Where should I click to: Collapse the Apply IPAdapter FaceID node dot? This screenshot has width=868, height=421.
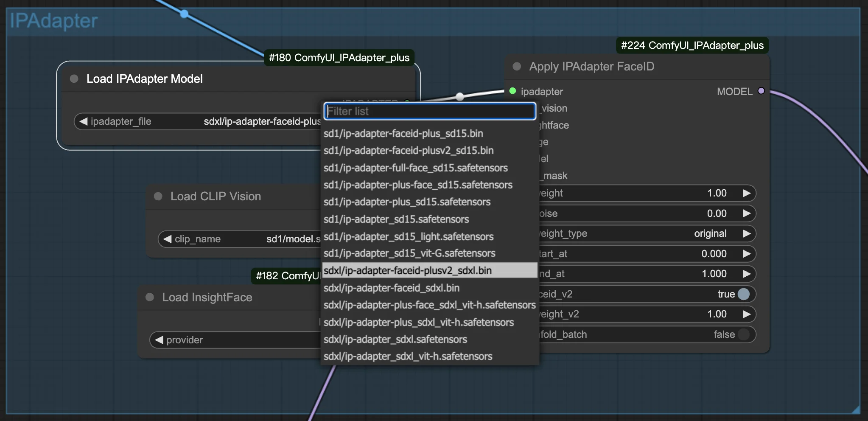point(517,67)
